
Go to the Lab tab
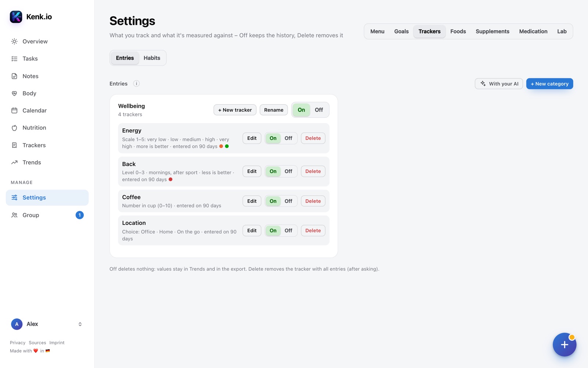point(562,32)
